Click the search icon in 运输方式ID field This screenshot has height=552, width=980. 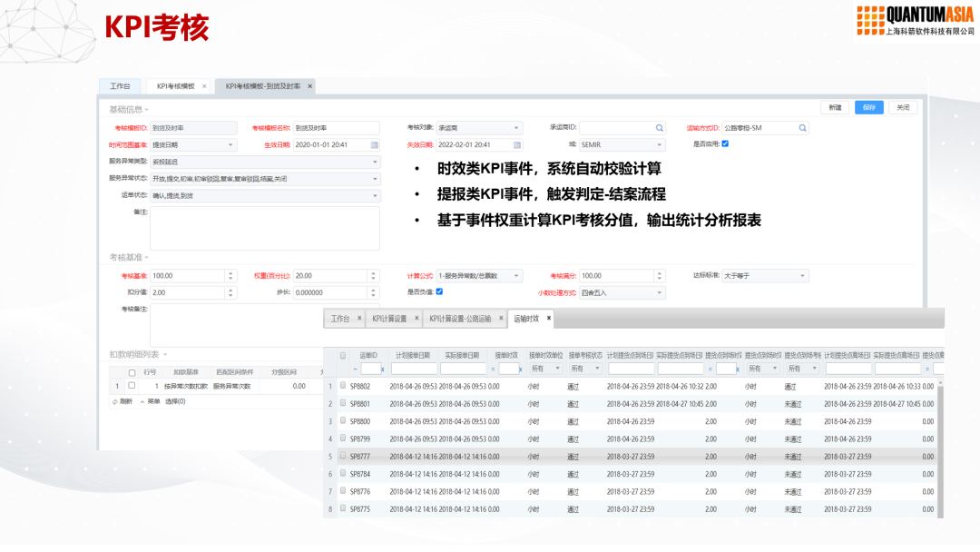click(x=802, y=128)
